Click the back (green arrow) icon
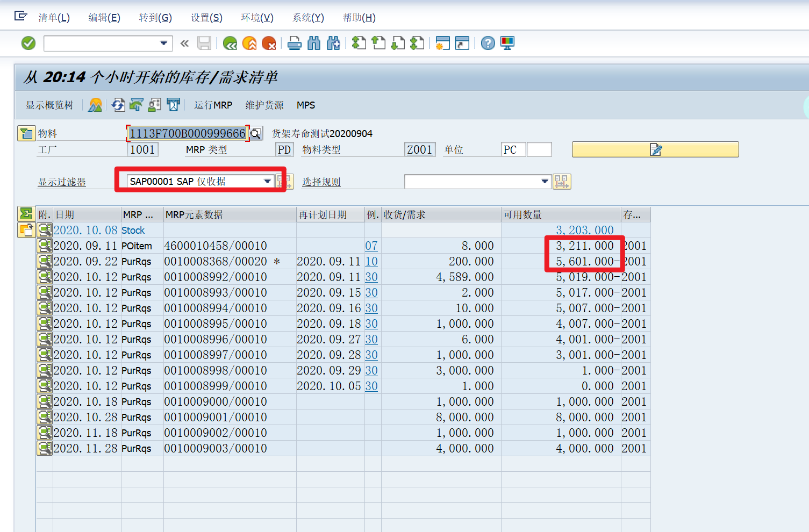809x532 pixels. tap(230, 43)
